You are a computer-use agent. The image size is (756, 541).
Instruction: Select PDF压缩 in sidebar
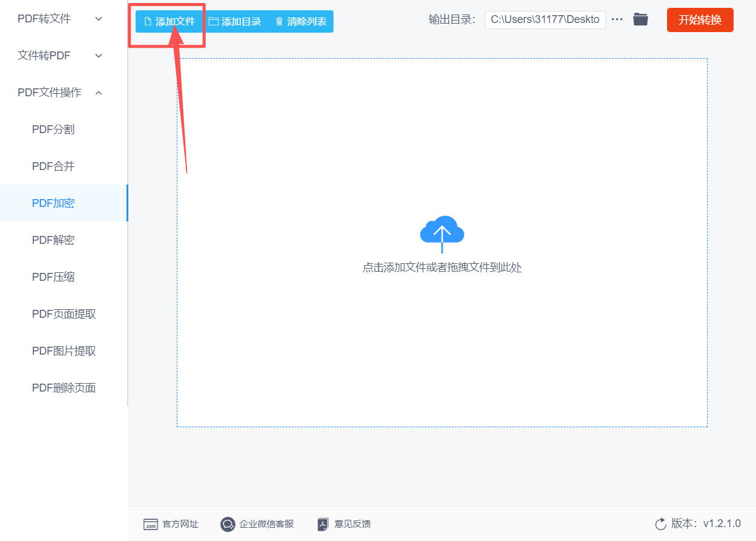64,277
